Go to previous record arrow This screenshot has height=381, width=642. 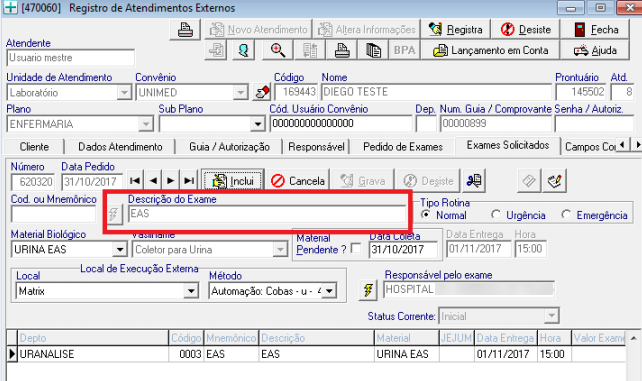(153, 180)
